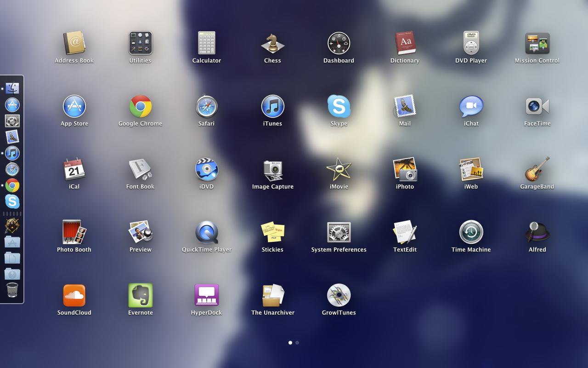Select the first Launchpad page dot
This screenshot has width=588, height=368.
290,343
